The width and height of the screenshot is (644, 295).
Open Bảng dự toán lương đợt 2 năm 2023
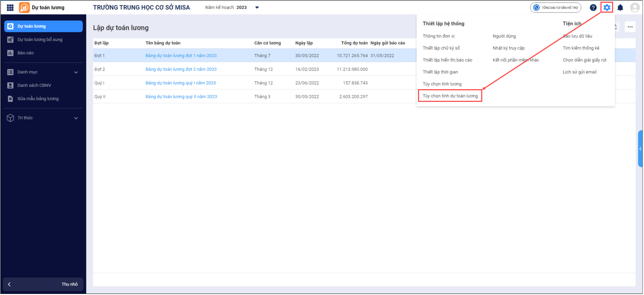[x=181, y=69]
